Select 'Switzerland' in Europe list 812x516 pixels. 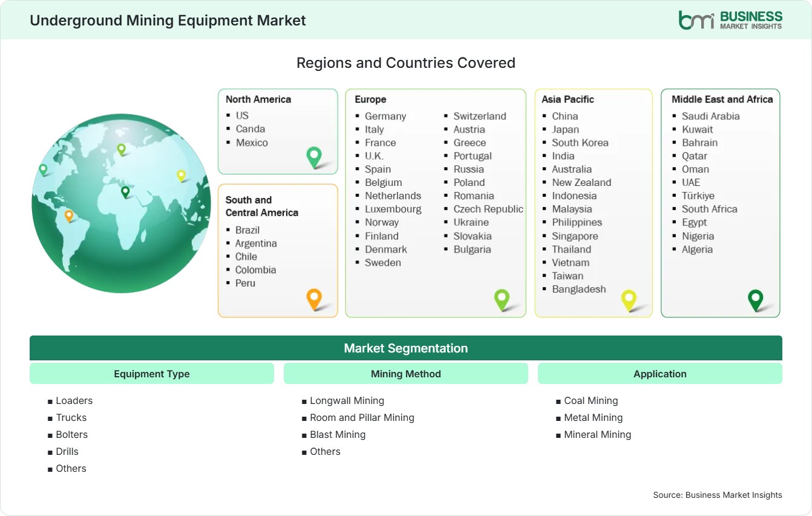(480, 116)
